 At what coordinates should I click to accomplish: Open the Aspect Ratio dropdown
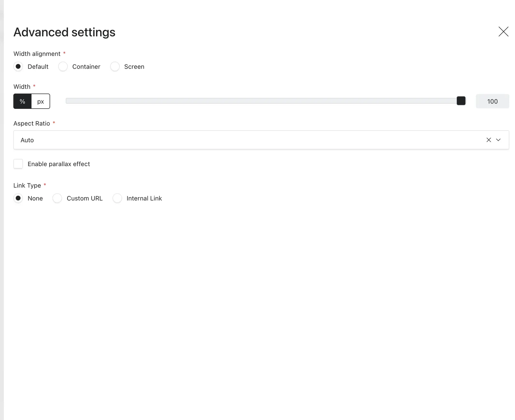pyautogui.click(x=261, y=140)
